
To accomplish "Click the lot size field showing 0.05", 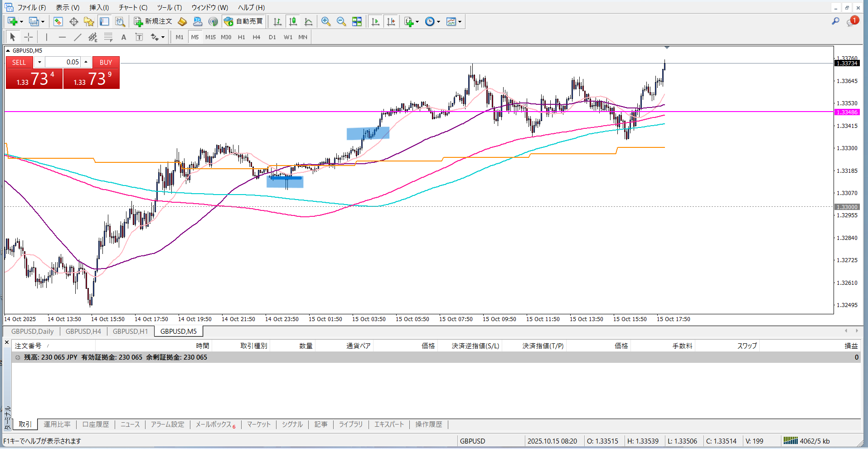I will tap(63, 62).
